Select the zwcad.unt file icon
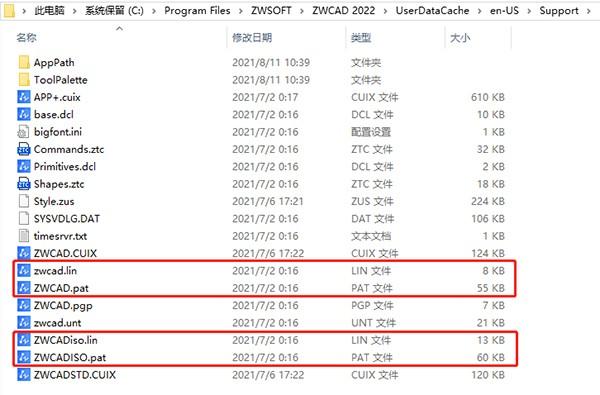 [x=24, y=323]
